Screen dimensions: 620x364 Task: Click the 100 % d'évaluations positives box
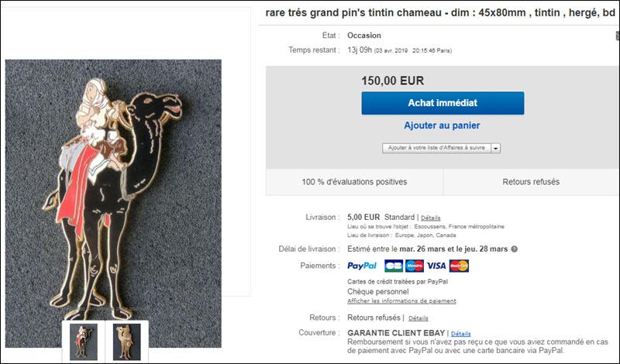(354, 182)
